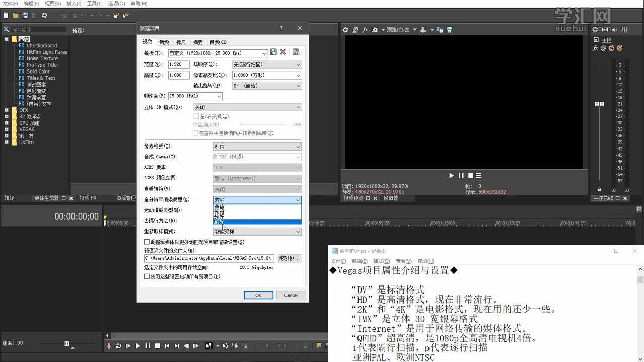Click the timeline Play button

138,346
